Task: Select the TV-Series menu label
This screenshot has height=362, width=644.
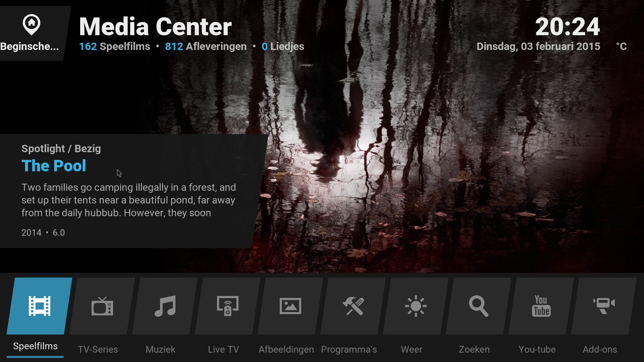Action: [98, 350]
